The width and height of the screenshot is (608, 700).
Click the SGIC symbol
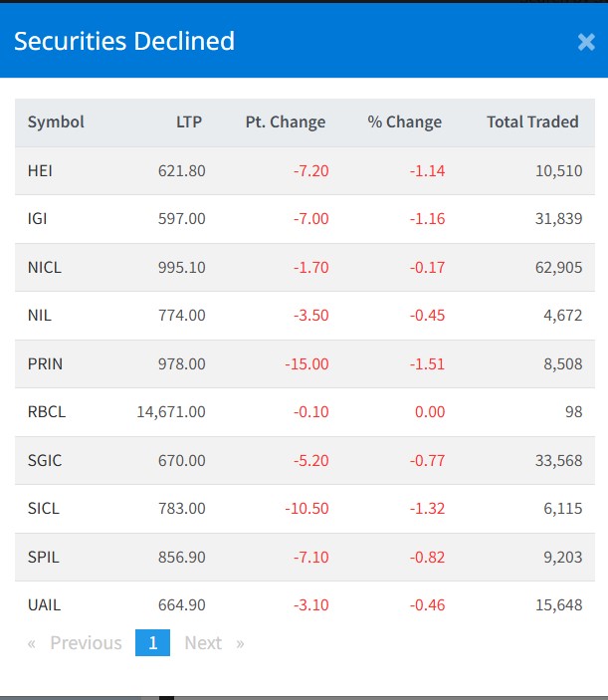pos(44,460)
